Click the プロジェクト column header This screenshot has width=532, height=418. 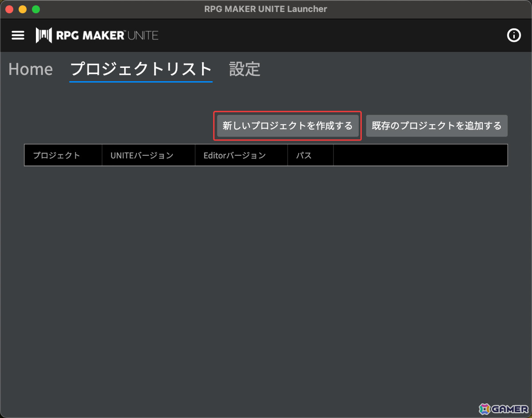[x=63, y=155]
